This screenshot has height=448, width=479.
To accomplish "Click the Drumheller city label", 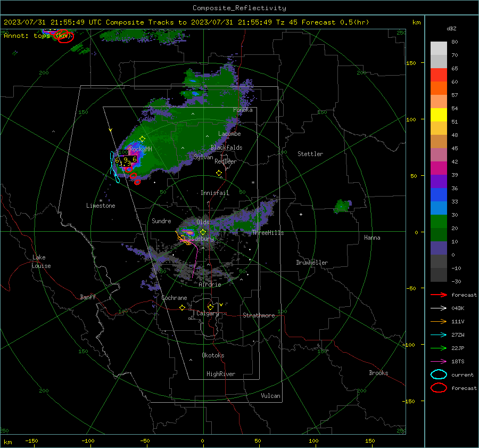I will point(312,263).
